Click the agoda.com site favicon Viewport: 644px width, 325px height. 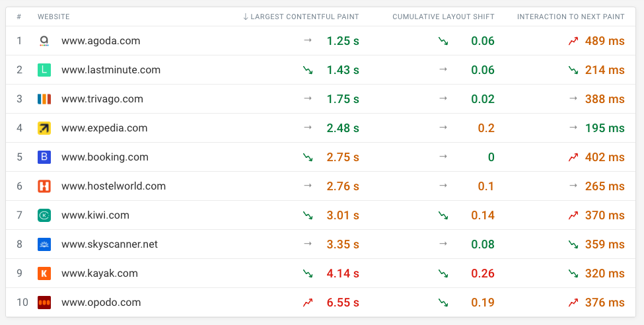[x=44, y=41]
